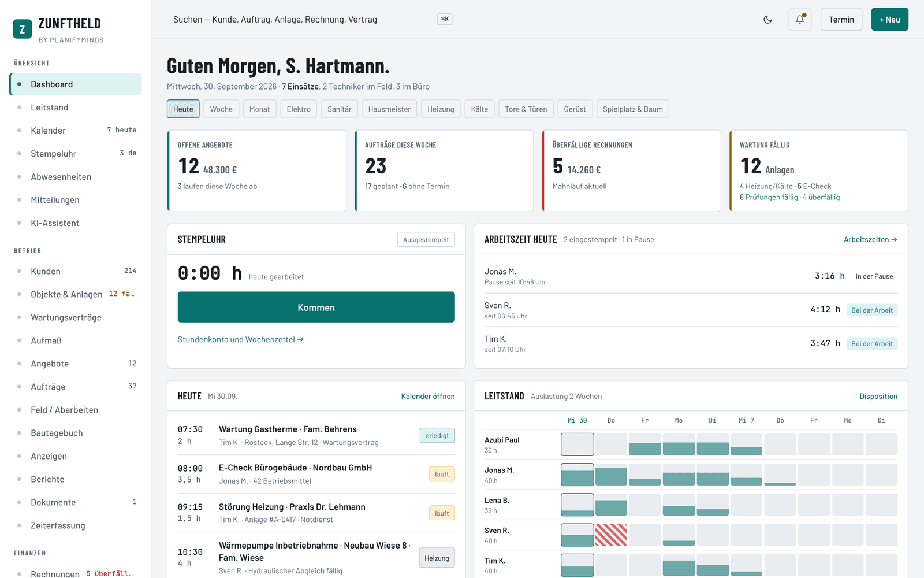924x578 pixels.
Task: Click Jonas M. row in Arbeitszeit heute
Action: [x=691, y=276]
